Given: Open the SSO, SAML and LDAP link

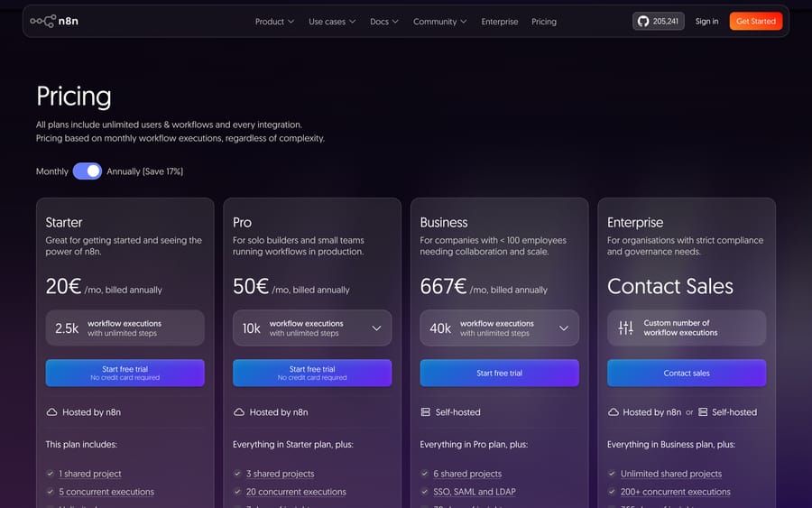Looking at the screenshot, I should [x=475, y=492].
